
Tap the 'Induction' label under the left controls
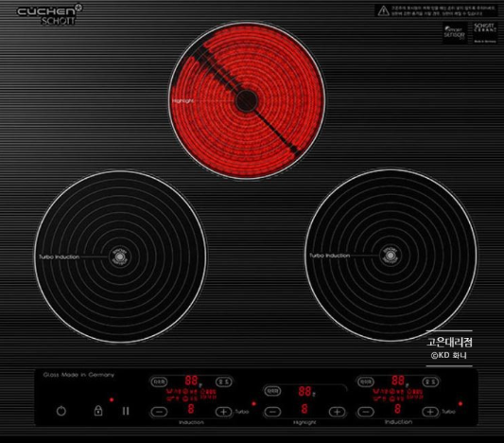(x=191, y=422)
